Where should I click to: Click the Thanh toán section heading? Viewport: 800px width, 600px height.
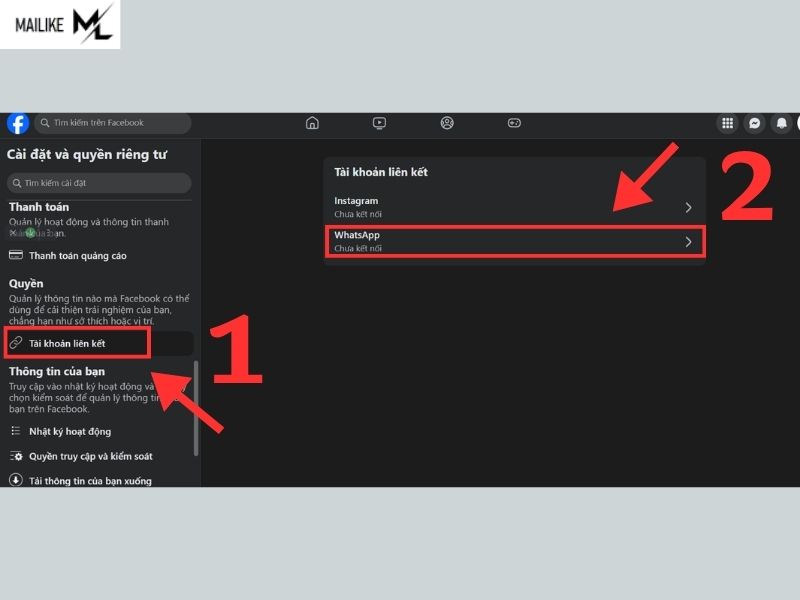click(x=39, y=207)
